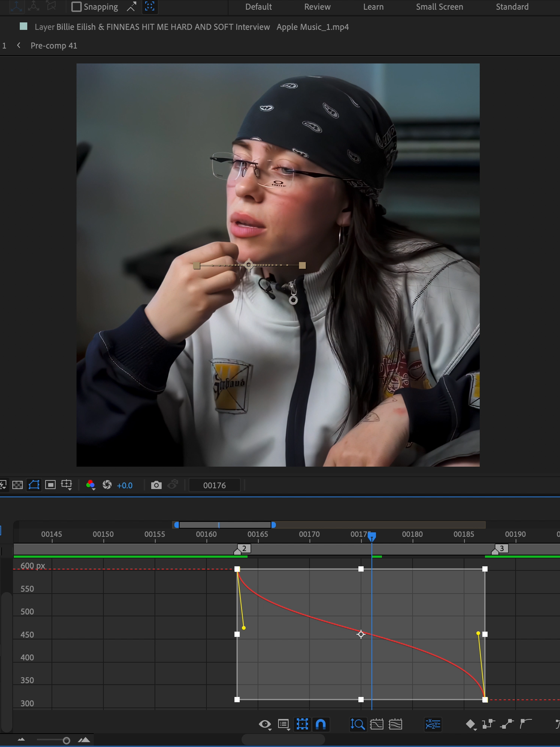Image resolution: width=560 pixels, height=747 pixels.
Task: Convert selected keyframes to Auto Bezier
Action: [526, 724]
